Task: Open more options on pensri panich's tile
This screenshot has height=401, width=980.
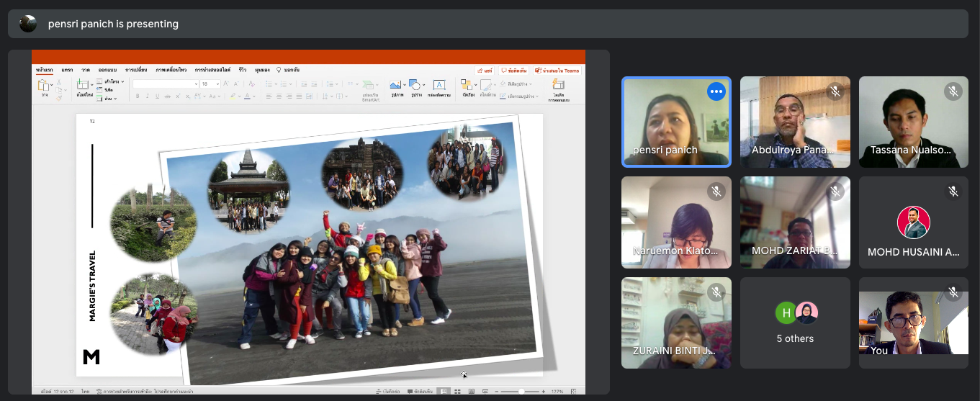Action: (x=715, y=91)
